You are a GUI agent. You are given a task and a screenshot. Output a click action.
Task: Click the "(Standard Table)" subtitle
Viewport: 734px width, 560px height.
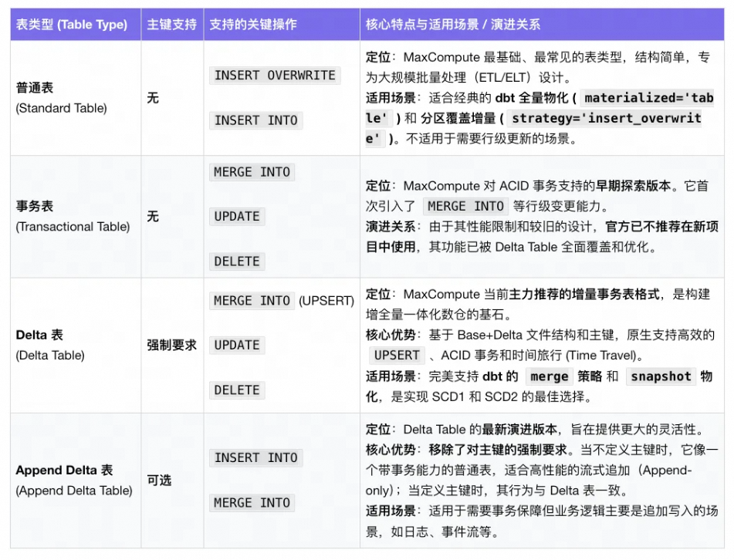(61, 108)
